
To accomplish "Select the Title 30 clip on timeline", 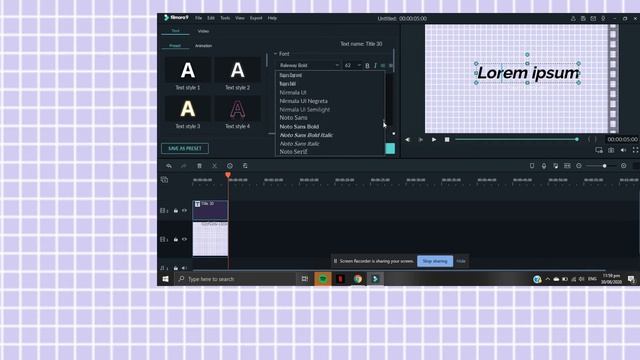I will coord(210,210).
